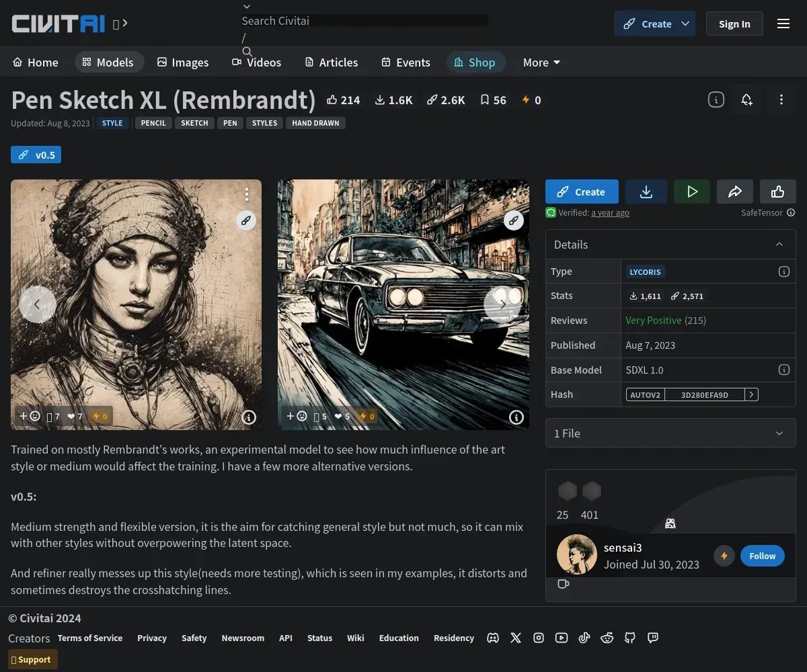Click the notification bell icon
This screenshot has height=672, width=807.
coord(746,99)
